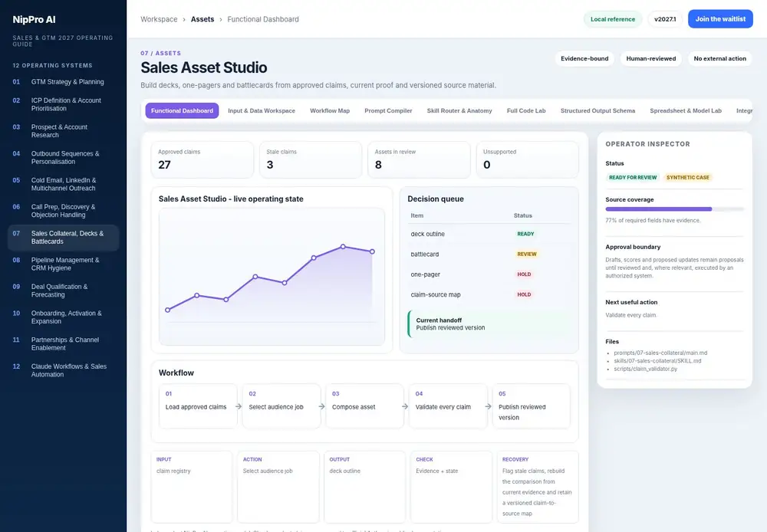Screen dimensions: 767x532
Task: Open Cold Email, LinkedIn & Multichannel Outreach
Action: click(63, 184)
